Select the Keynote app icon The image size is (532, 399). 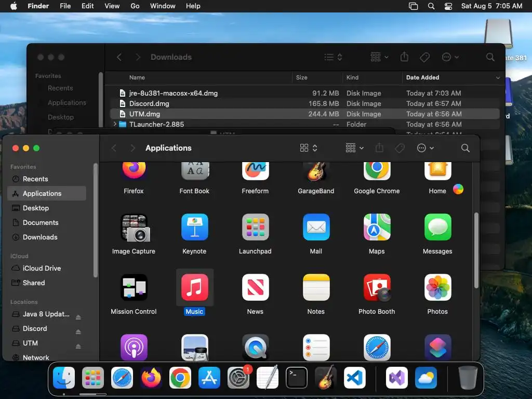pos(195,227)
